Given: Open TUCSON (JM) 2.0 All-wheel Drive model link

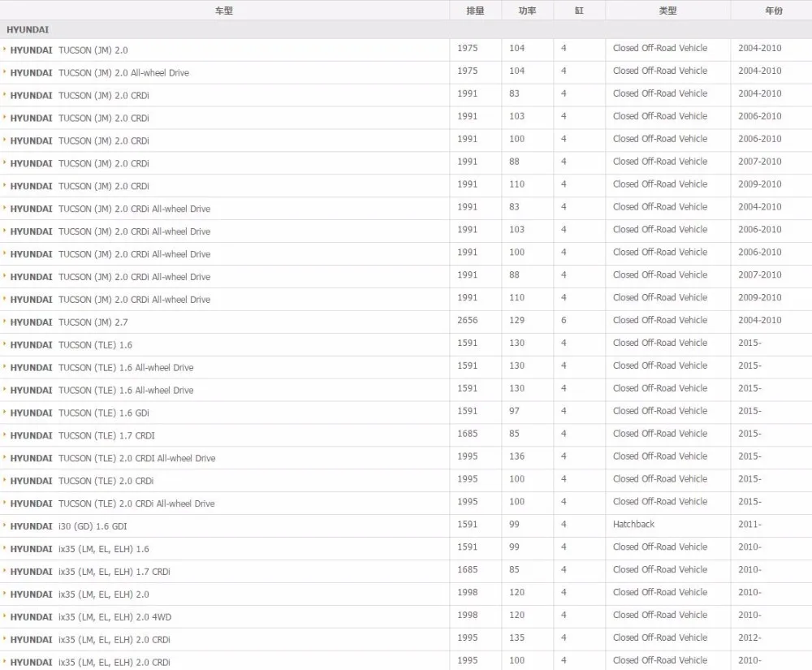Looking at the screenshot, I should (x=99, y=73).
